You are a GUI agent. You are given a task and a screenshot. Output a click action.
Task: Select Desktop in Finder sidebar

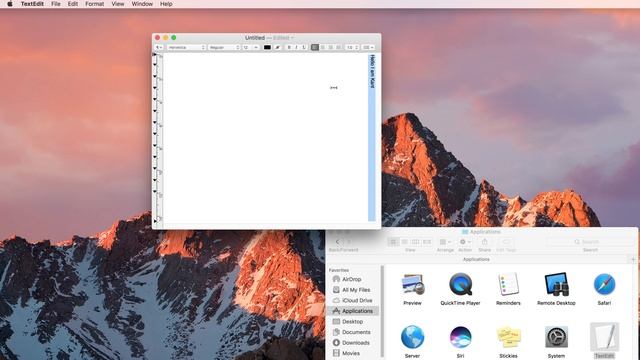coord(352,322)
